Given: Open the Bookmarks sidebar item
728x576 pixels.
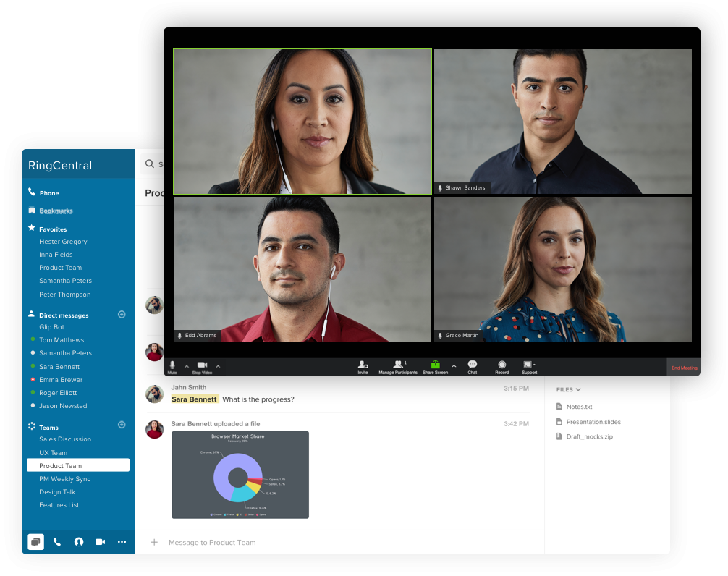Looking at the screenshot, I should click(56, 211).
